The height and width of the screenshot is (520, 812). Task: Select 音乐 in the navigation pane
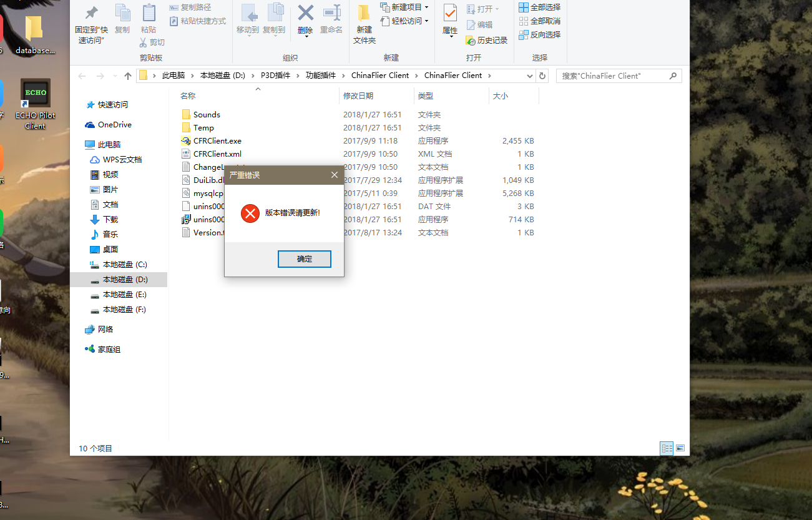pyautogui.click(x=110, y=235)
